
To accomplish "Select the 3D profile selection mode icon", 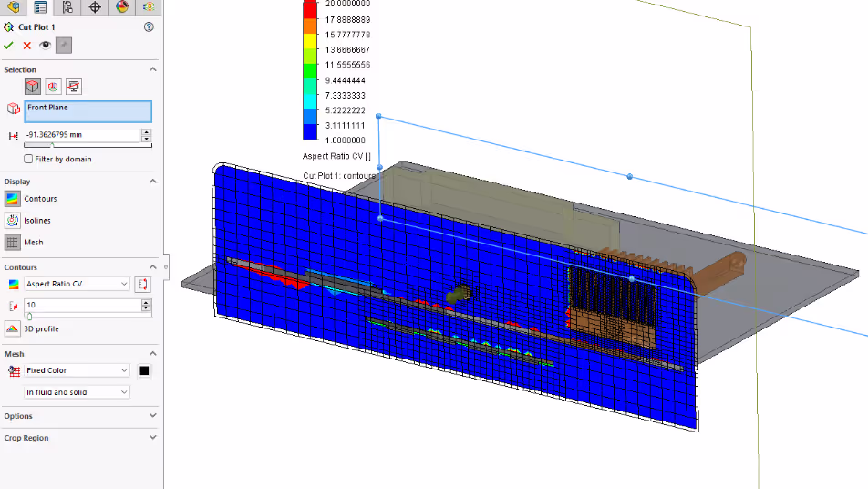I will (x=53, y=87).
